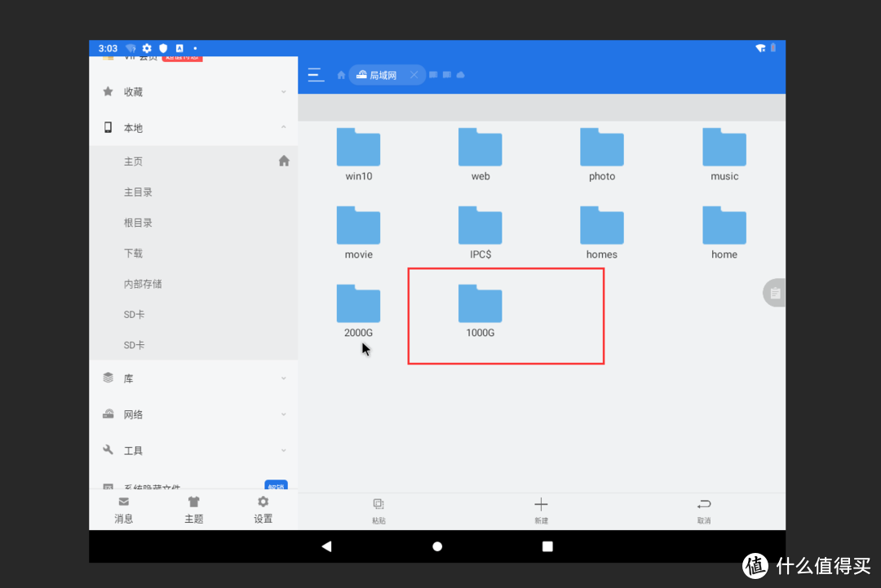Tap the battery icon in the status bar

773,48
